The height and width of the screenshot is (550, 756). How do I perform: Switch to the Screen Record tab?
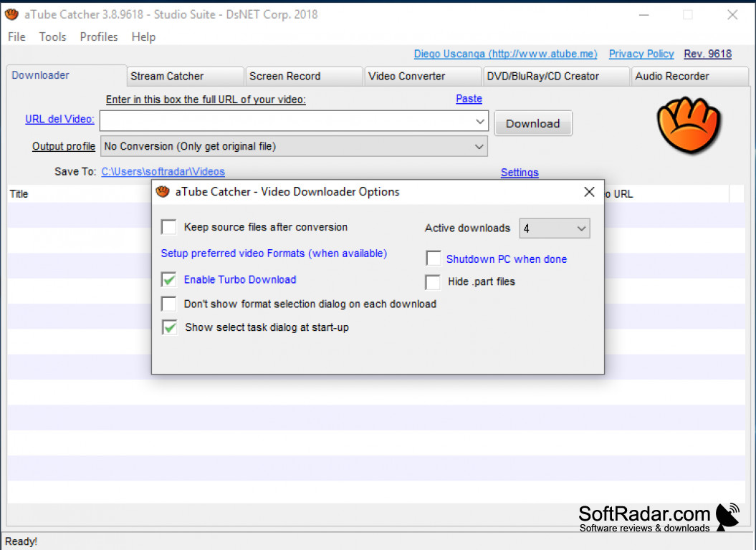coord(305,76)
